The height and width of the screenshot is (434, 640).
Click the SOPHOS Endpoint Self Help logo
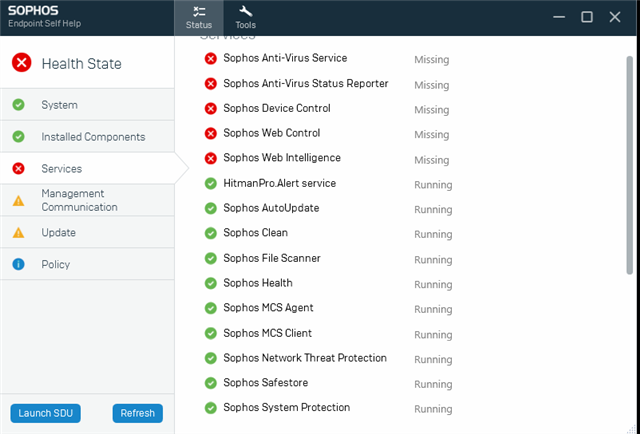tap(44, 17)
